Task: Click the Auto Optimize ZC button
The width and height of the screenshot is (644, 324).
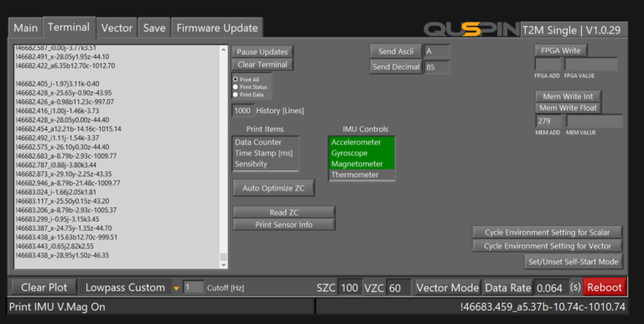Action: click(x=273, y=188)
